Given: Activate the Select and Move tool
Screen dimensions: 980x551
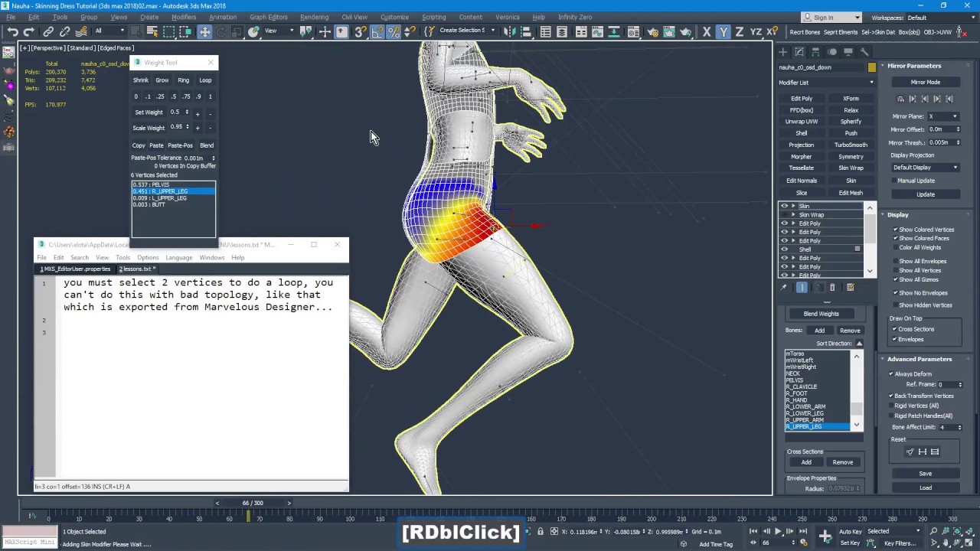Looking at the screenshot, I should (x=204, y=31).
